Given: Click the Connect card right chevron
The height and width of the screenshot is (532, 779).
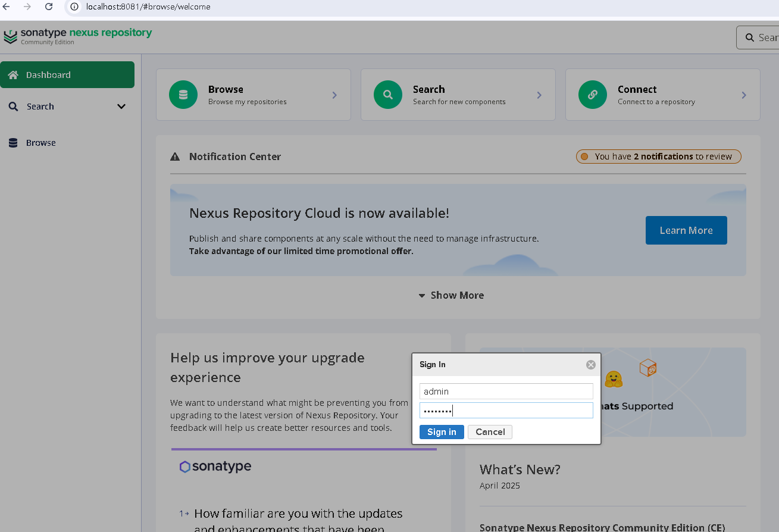Looking at the screenshot, I should pyautogui.click(x=744, y=95).
